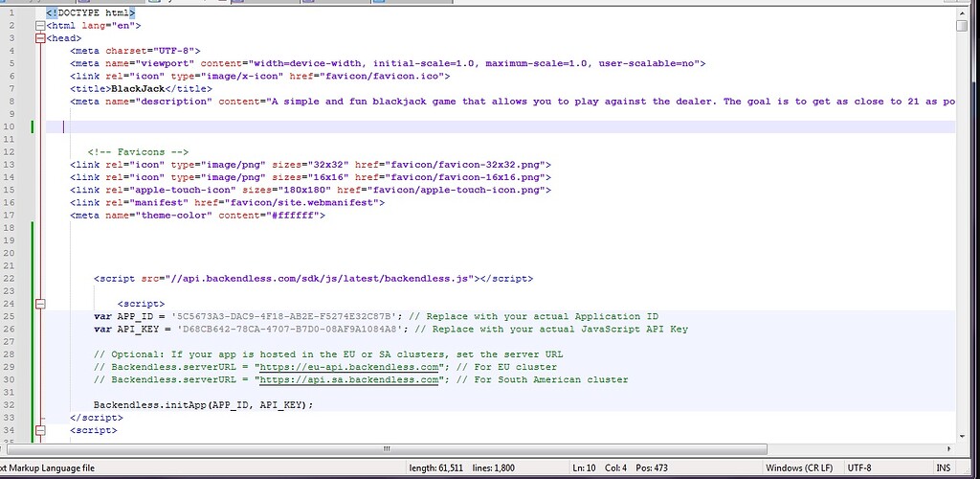Place cursor on empty highlighted line 10
This screenshot has height=479, width=980.
coord(500,127)
